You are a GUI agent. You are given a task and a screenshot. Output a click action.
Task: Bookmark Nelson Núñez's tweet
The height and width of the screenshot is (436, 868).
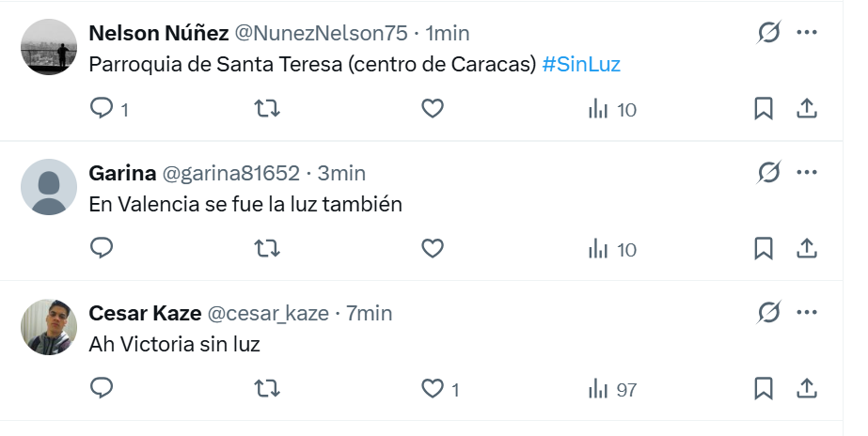pyautogui.click(x=764, y=109)
